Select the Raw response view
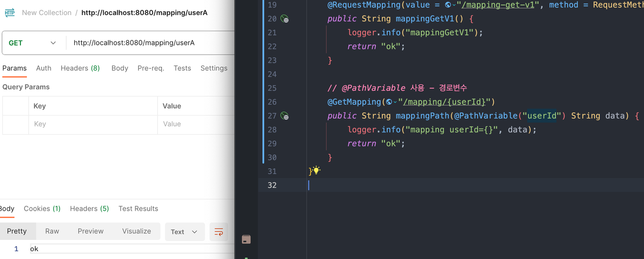Image resolution: width=644 pixels, height=259 pixels. pyautogui.click(x=52, y=231)
